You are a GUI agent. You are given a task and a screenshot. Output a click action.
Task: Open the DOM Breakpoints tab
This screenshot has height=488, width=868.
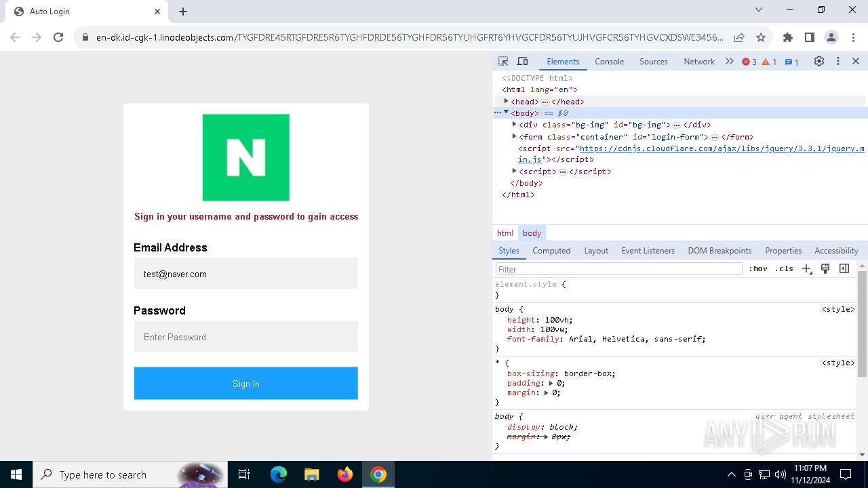click(x=719, y=251)
